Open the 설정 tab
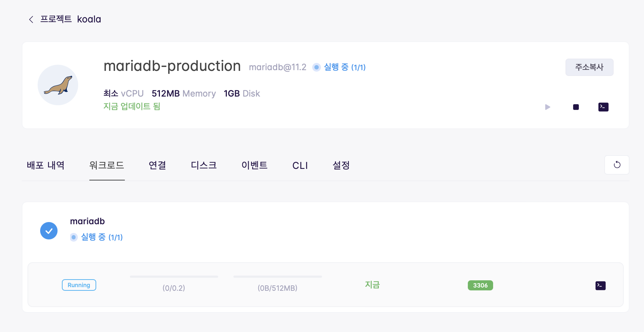Image resolution: width=644 pixels, height=332 pixels. click(x=341, y=165)
